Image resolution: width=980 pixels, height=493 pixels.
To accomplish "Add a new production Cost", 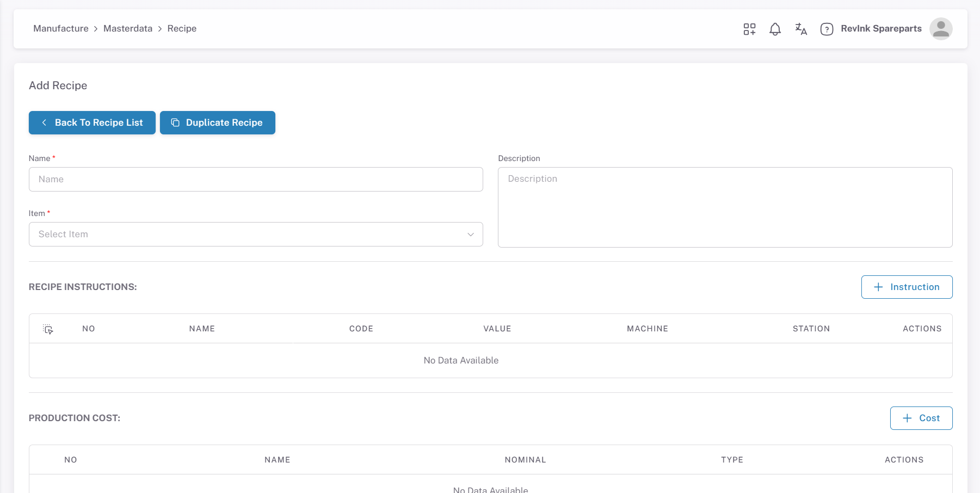I will tap(921, 418).
